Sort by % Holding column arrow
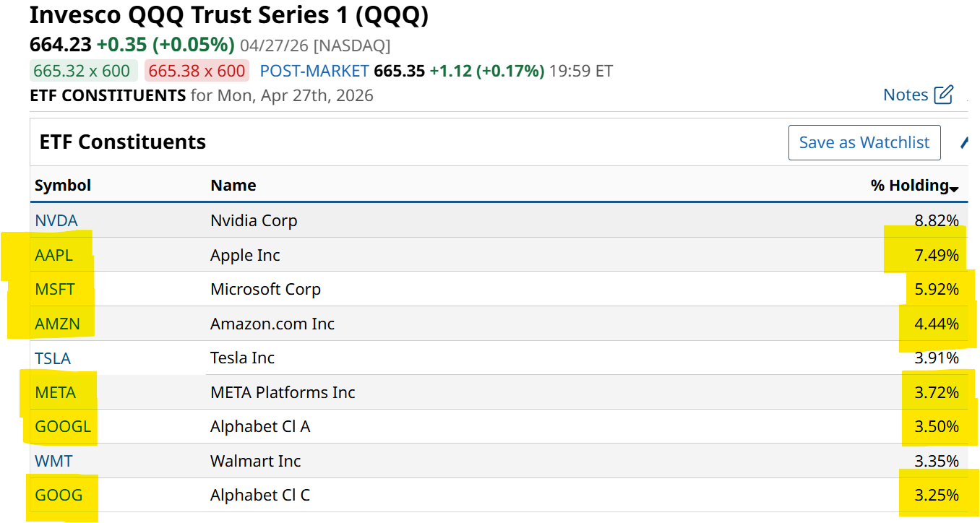The height and width of the screenshot is (523, 980). (x=954, y=189)
